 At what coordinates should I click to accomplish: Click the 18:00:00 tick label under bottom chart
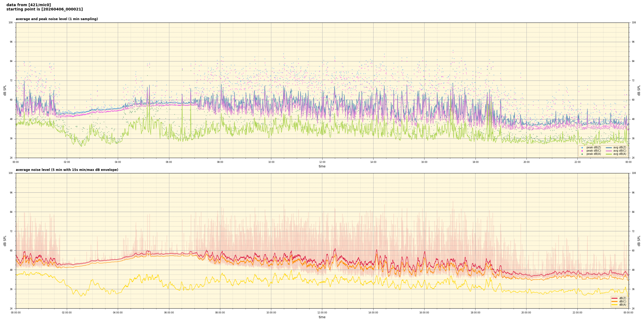click(475, 313)
